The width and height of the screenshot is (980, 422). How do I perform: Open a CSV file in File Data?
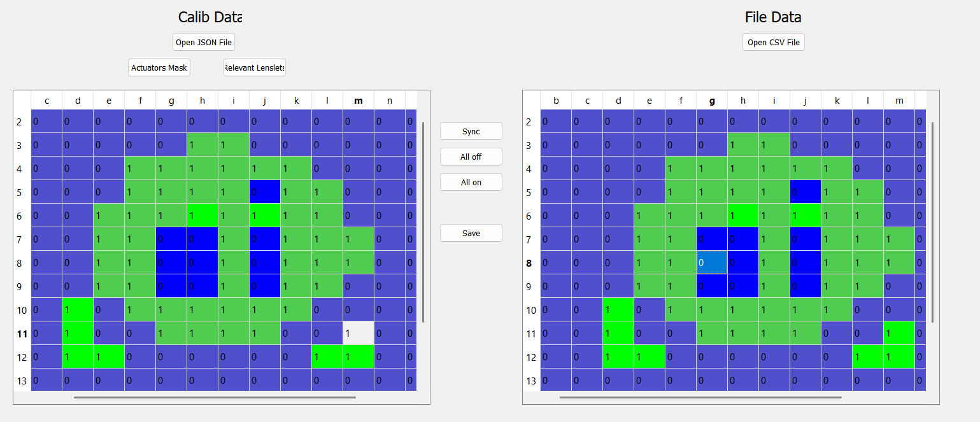pos(773,42)
